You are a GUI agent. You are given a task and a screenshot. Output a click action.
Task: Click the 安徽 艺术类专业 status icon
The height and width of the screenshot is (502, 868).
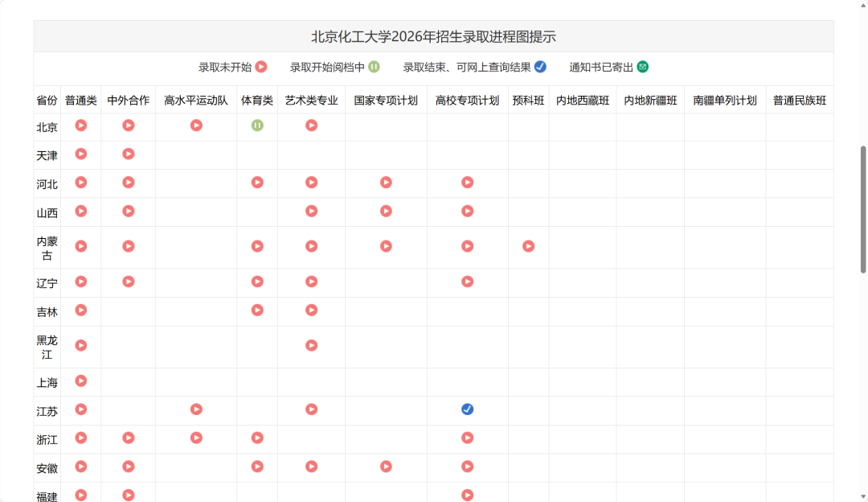(x=311, y=467)
